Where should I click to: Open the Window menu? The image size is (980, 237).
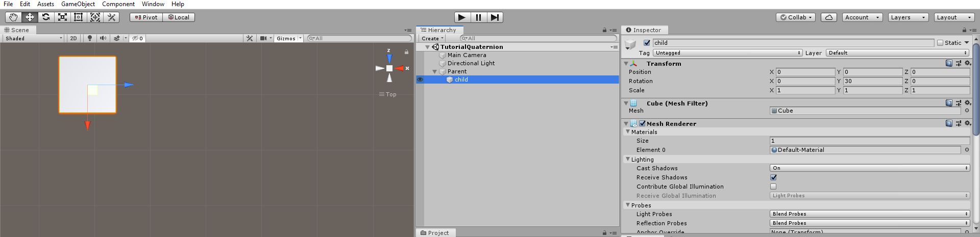point(153,4)
